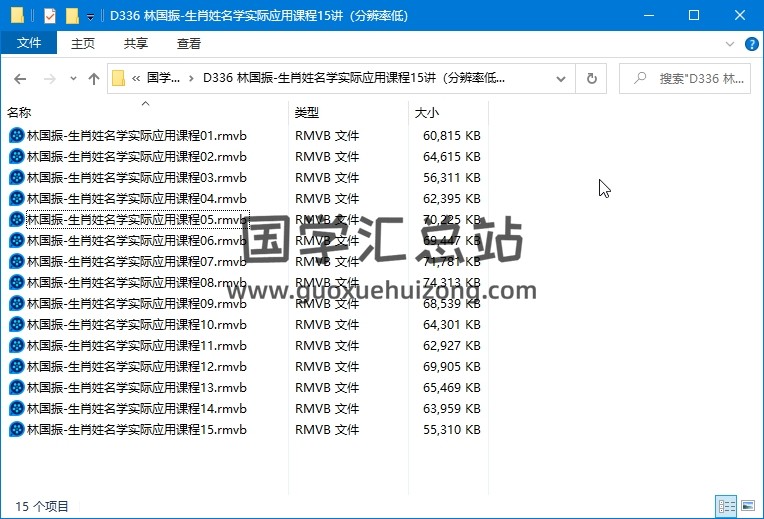Click the file icon of 课程01.rmvb

[16, 136]
